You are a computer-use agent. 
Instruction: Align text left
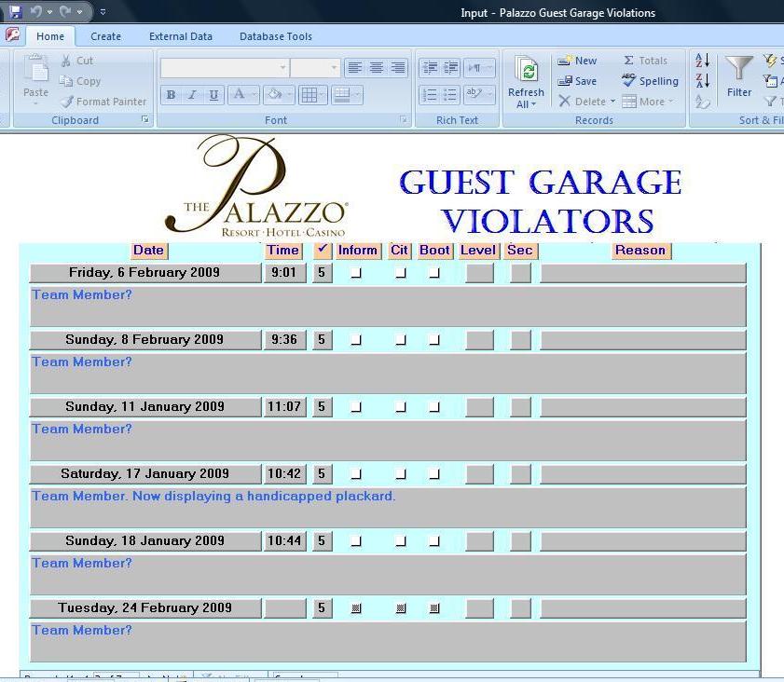pyautogui.click(x=355, y=67)
